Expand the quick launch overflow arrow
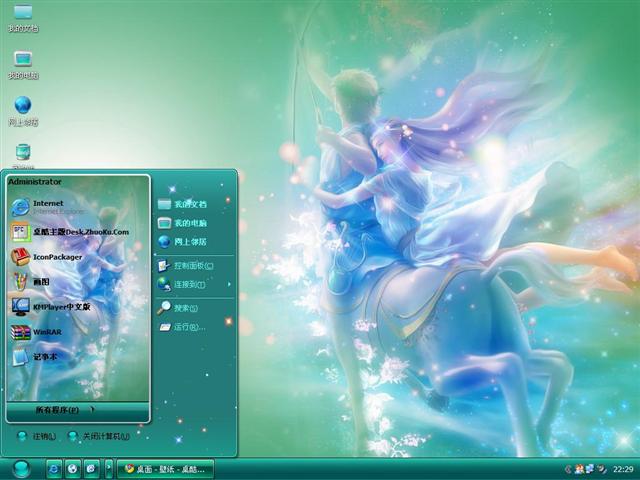 point(107,468)
